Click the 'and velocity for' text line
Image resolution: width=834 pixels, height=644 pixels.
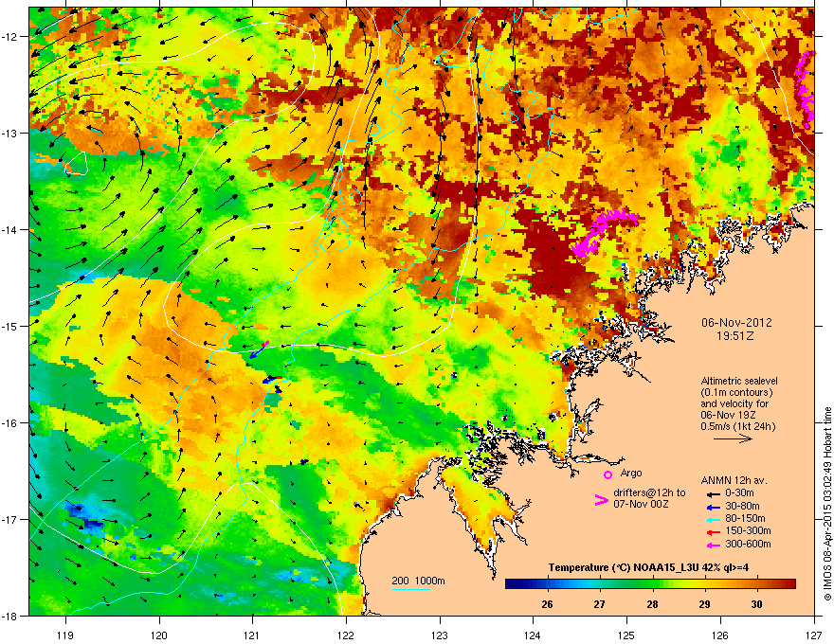[x=734, y=403]
